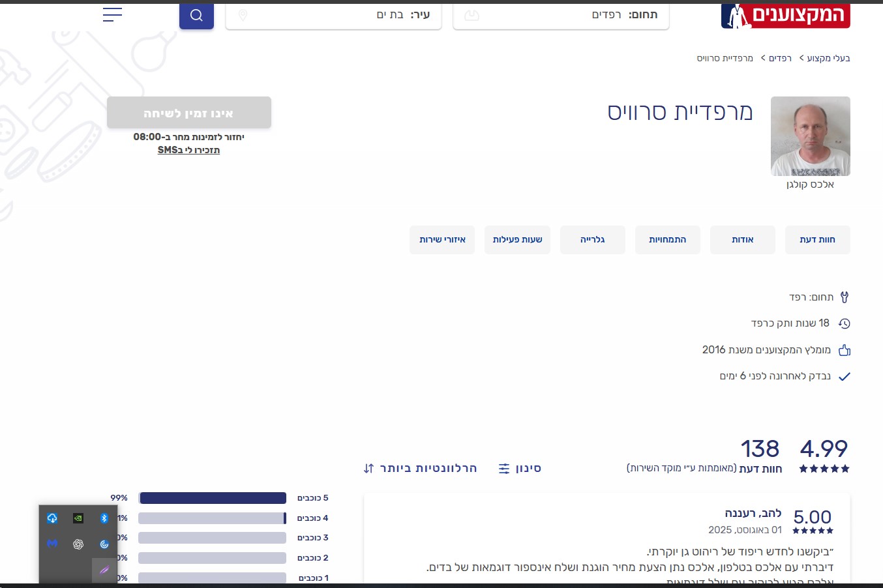Screen dimensions: 883x588
Task: Open the sort by הרלוונטיות ביותר dropdown
Action: click(x=421, y=468)
